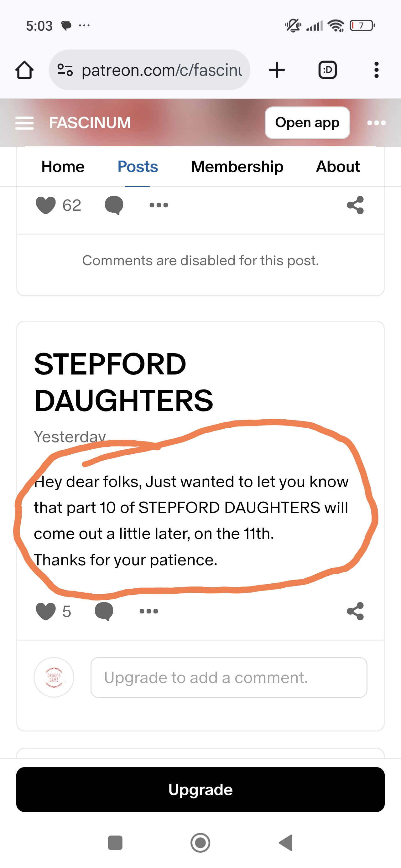
Task: Open a new browser tab
Action: click(277, 70)
